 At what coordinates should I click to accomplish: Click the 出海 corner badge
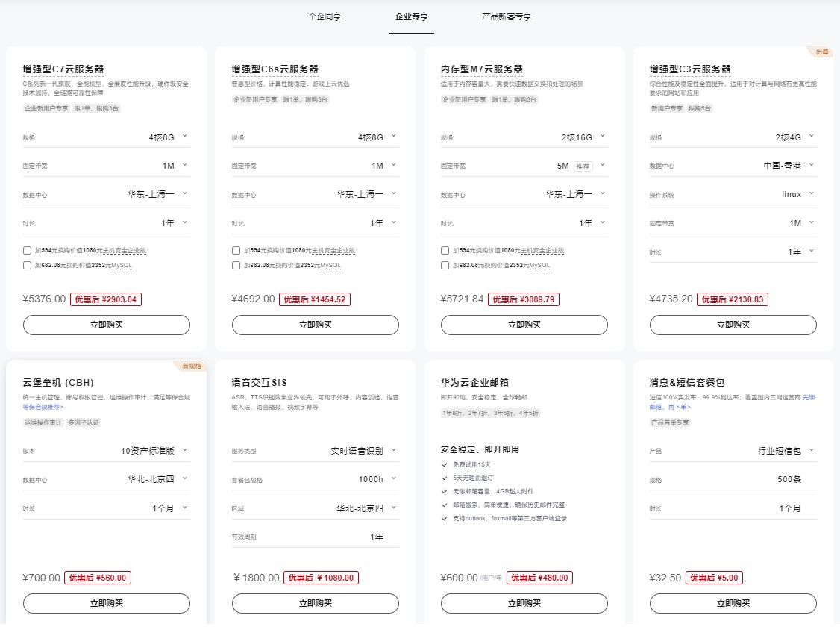click(x=821, y=52)
